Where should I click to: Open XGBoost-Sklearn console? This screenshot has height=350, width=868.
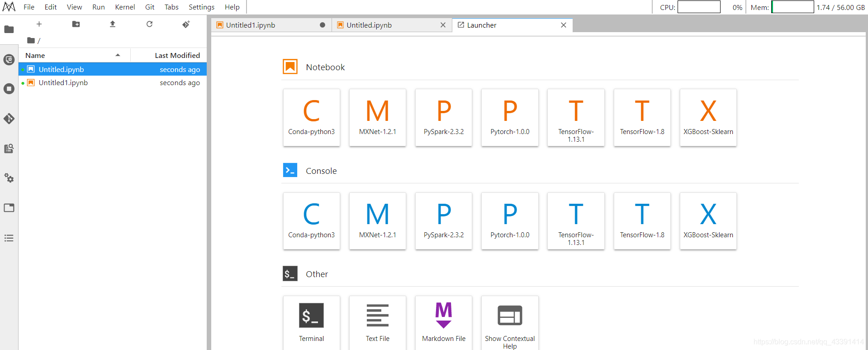[x=708, y=221]
